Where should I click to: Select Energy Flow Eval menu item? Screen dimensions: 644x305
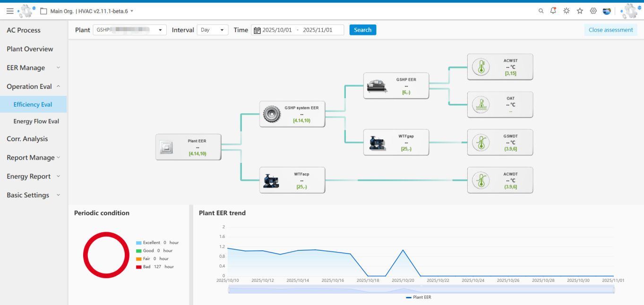36,121
